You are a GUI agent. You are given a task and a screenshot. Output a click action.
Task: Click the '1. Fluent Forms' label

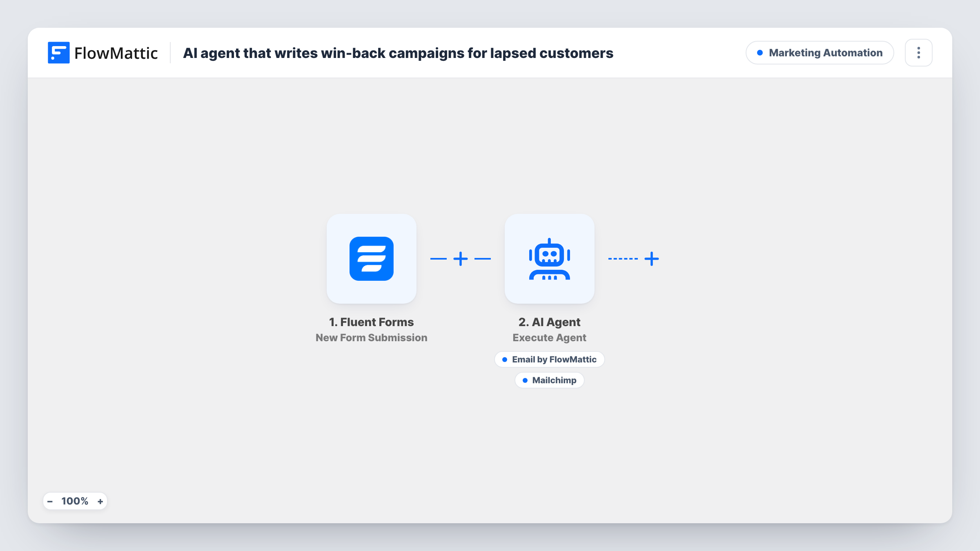point(371,322)
